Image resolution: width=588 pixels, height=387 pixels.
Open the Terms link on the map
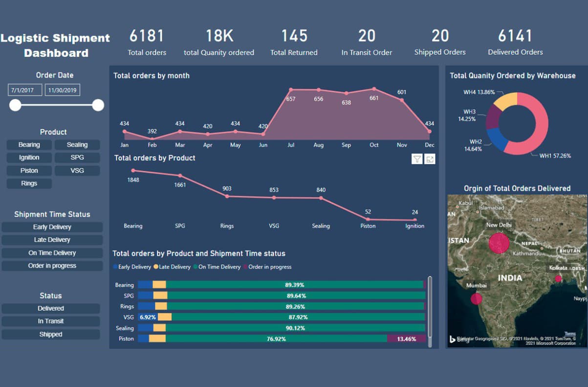pos(570,334)
